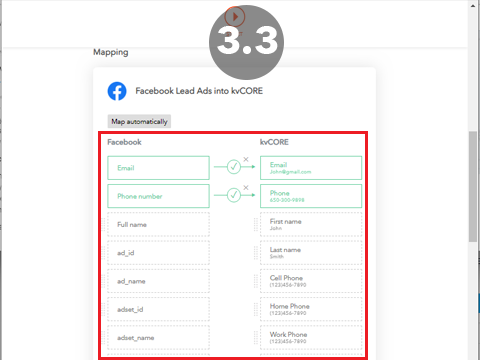
Task: Click the vertical scrollbar thumb
Action: point(473,187)
